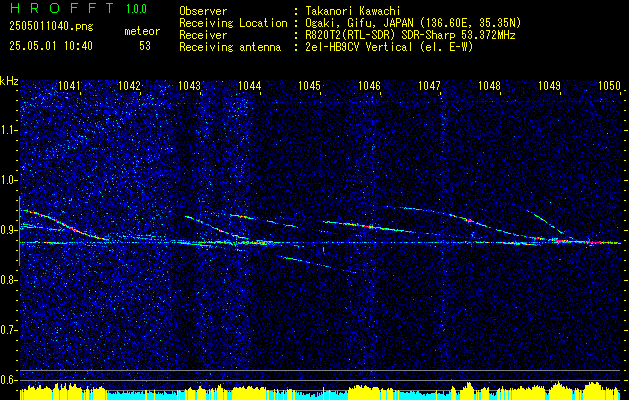Click the 1044 time marker
This screenshot has width=629, height=400.
pos(250,85)
